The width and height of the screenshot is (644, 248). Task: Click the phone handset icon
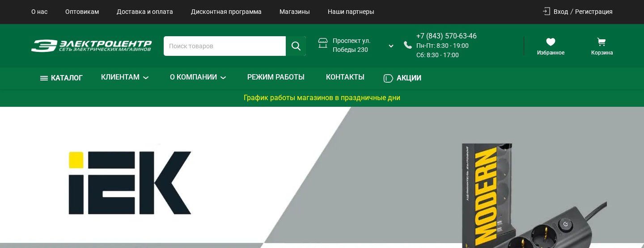(407, 45)
